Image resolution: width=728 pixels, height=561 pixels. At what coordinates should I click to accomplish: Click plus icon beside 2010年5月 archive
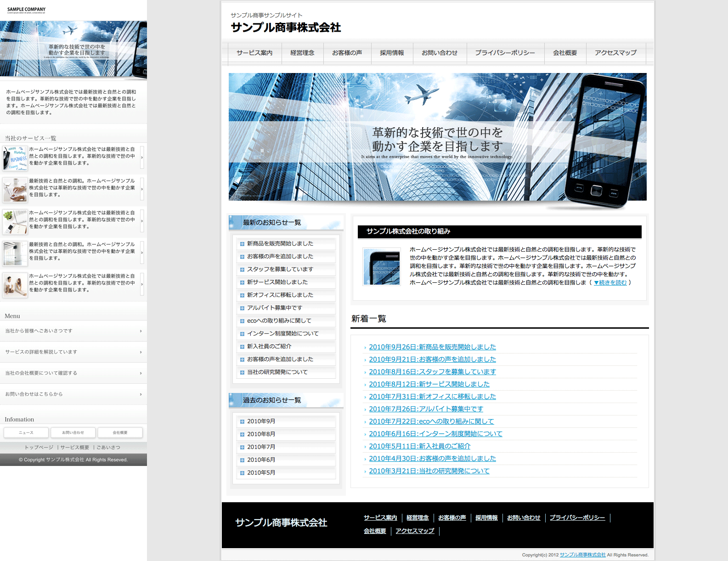point(242,473)
